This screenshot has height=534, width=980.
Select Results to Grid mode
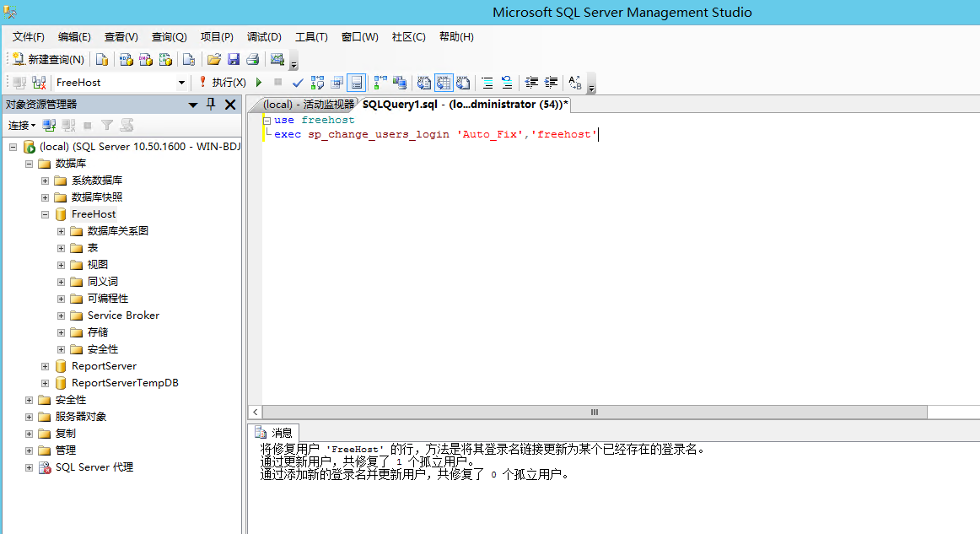444,83
